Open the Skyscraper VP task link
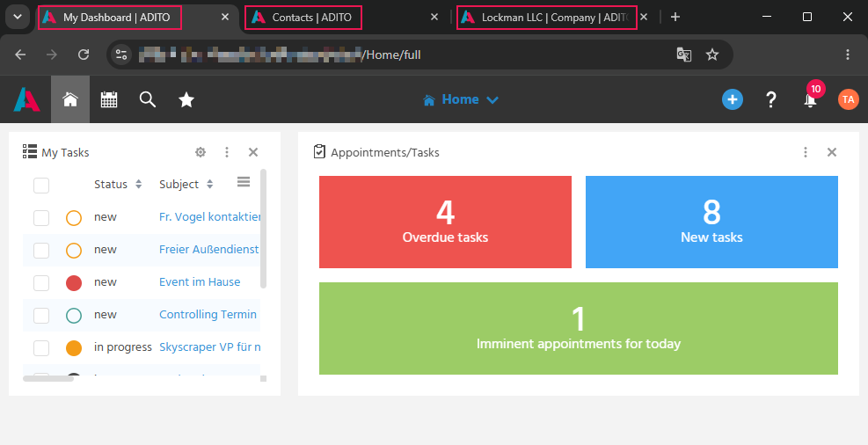Screen dimensions: 868x445 (x=210, y=347)
